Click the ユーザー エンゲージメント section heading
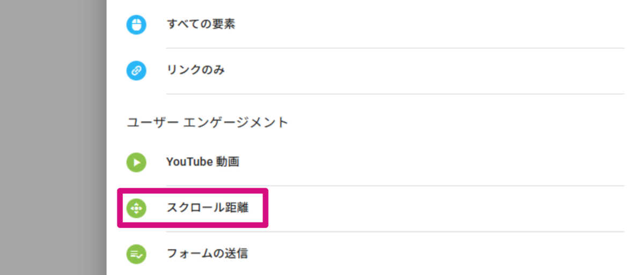 pos(207,123)
